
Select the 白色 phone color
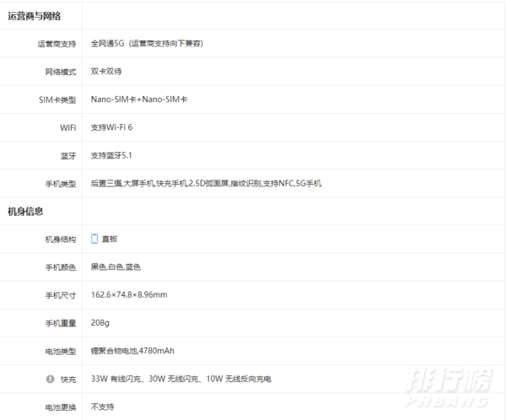116,267
